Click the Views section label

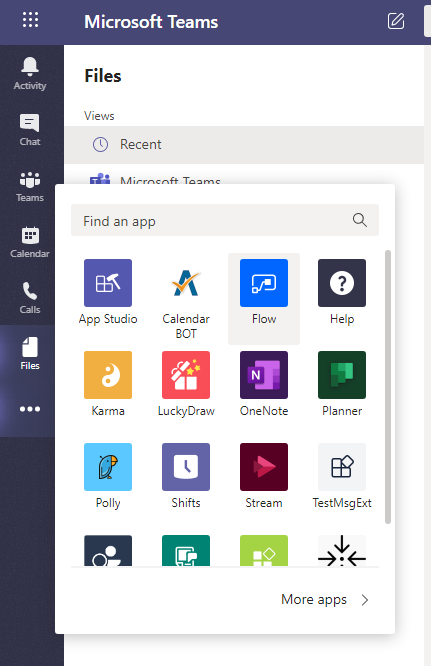[99, 116]
